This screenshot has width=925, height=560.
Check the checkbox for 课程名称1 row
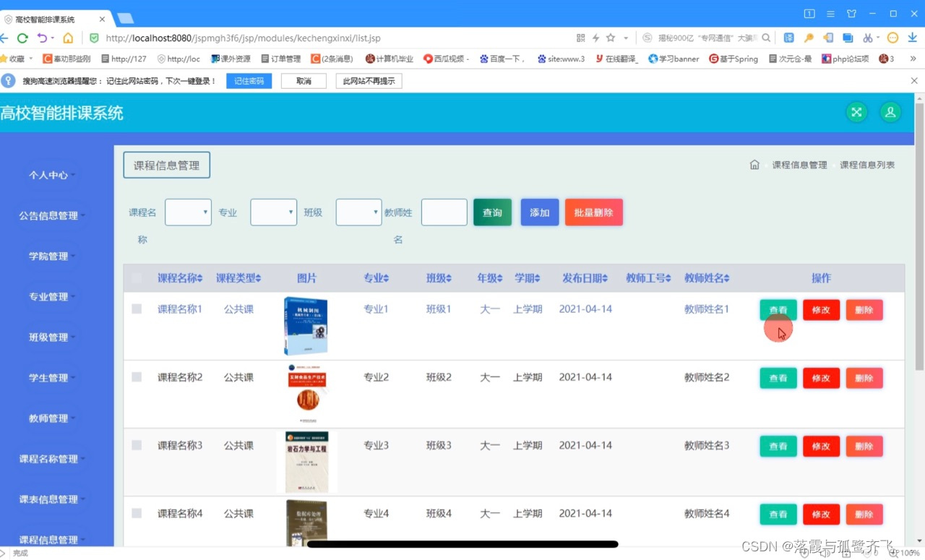pyautogui.click(x=137, y=309)
